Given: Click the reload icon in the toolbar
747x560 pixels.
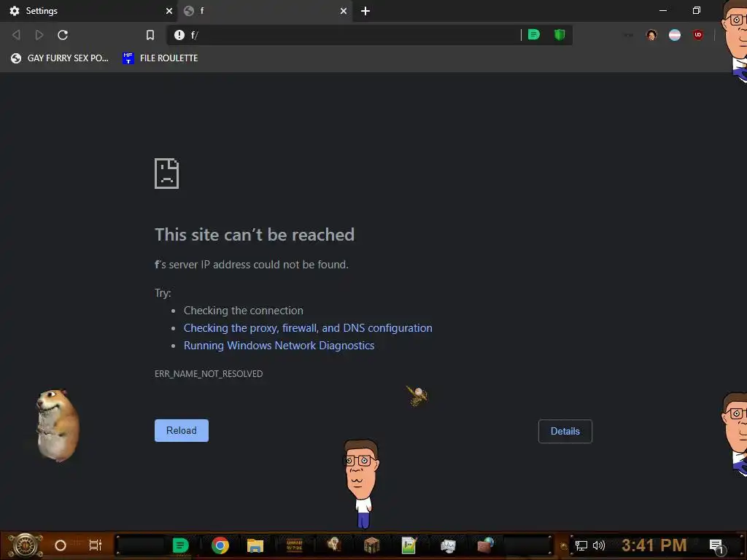Looking at the screenshot, I should tap(63, 35).
